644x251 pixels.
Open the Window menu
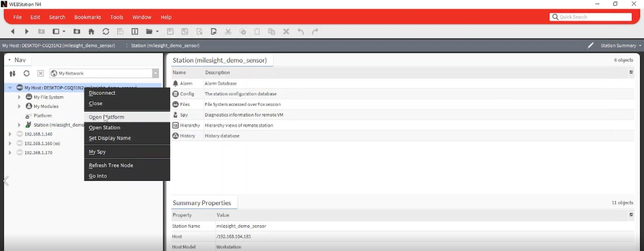pos(142,17)
